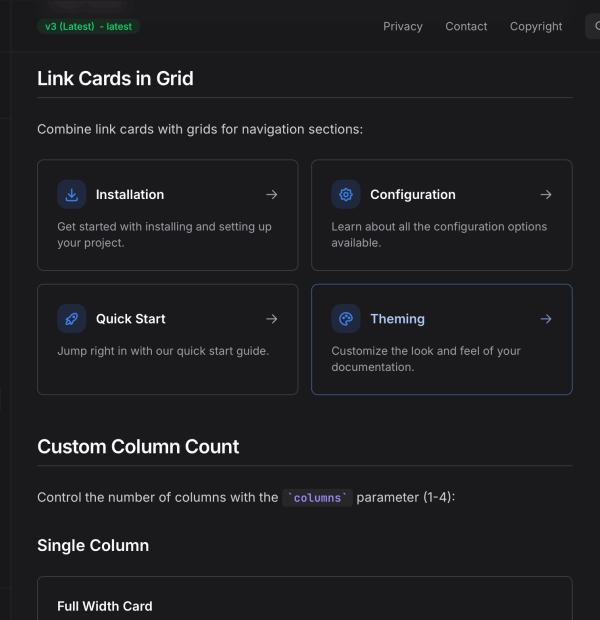Viewport: 600px width, 620px height.
Task: Open the Privacy link in the header
Action: pos(403,27)
